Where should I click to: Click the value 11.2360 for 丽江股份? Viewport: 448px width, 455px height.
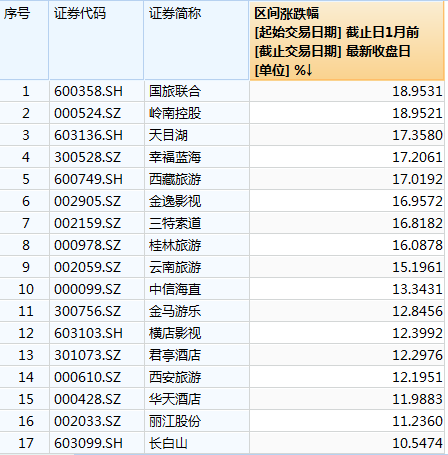pyautogui.click(x=417, y=421)
